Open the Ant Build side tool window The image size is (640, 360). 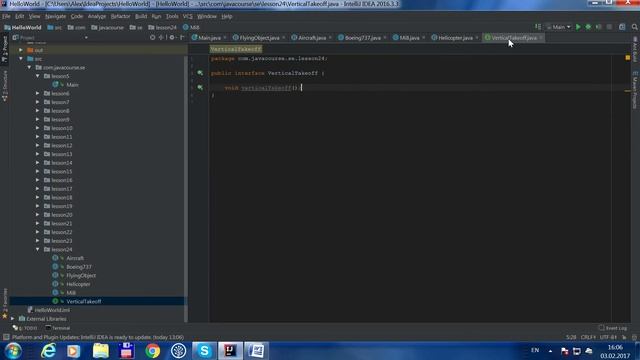pyautogui.click(x=635, y=49)
